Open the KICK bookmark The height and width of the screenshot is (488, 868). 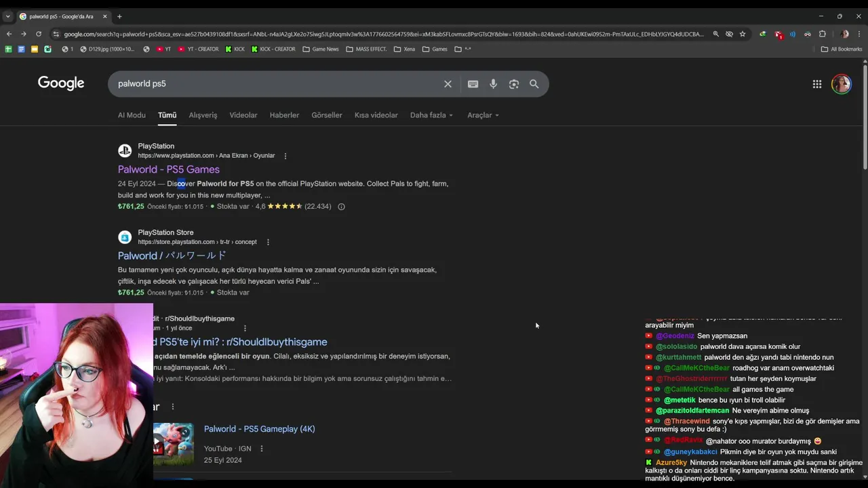(235, 49)
